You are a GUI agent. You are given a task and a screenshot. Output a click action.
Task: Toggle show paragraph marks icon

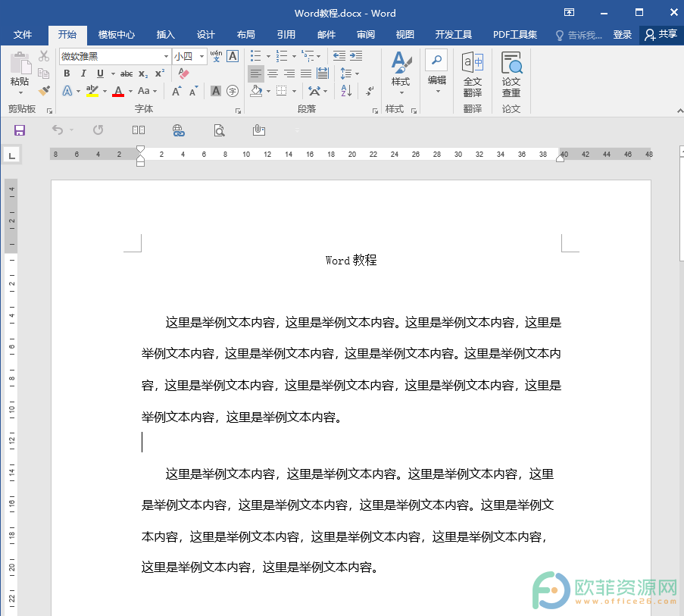(x=370, y=91)
